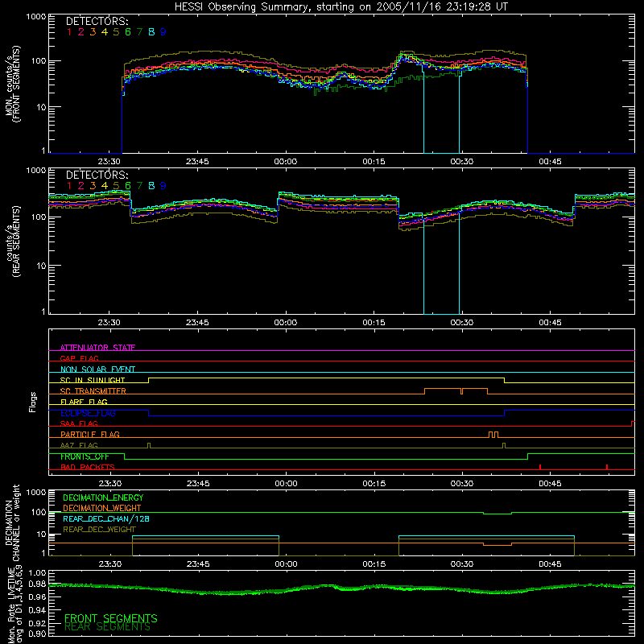The width and height of the screenshot is (644, 644).
Task: Click the 0.92 y-axis label of the livetime plot
Action: click(x=37, y=623)
